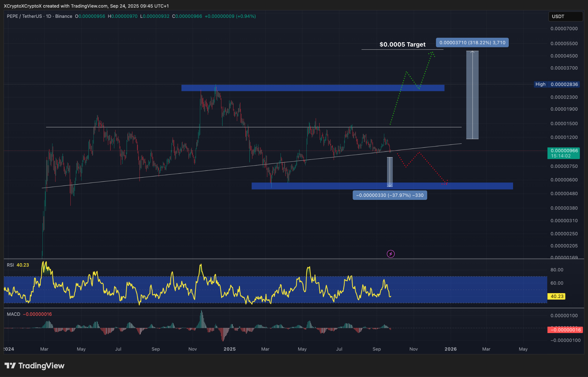Select the lower blue support zone rectangle
The width and height of the screenshot is (588, 377).
point(330,186)
